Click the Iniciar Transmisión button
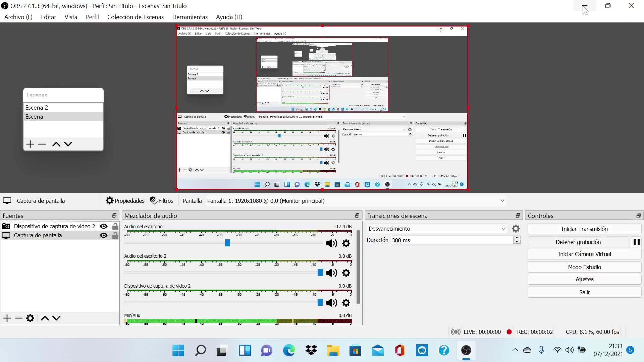The height and width of the screenshot is (362, 644). click(x=584, y=229)
